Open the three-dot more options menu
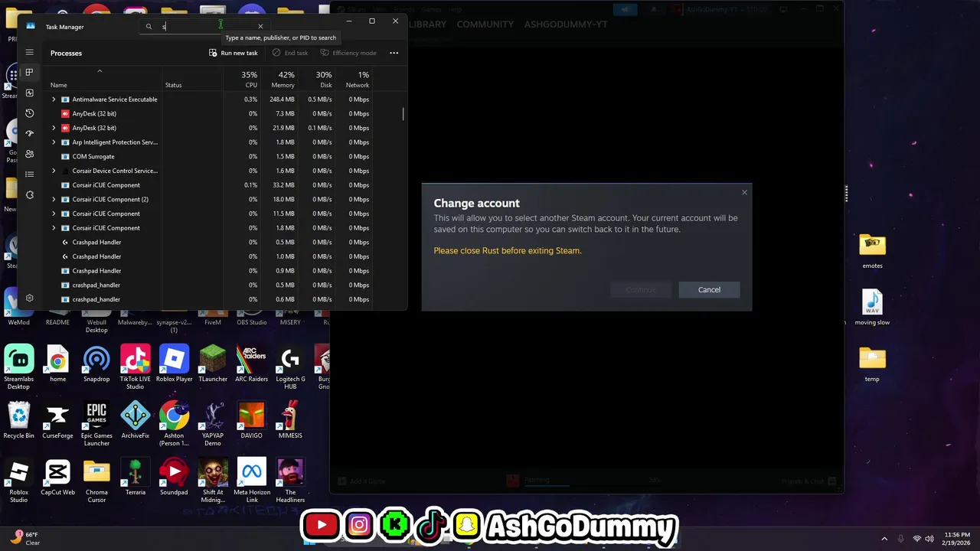Screen dimensions: 980x551 (394, 53)
